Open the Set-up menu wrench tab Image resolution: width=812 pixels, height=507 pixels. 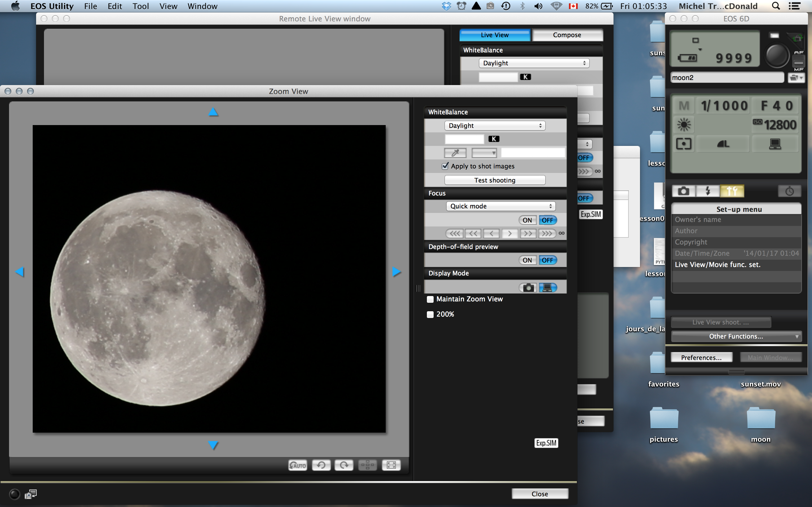pyautogui.click(x=732, y=191)
